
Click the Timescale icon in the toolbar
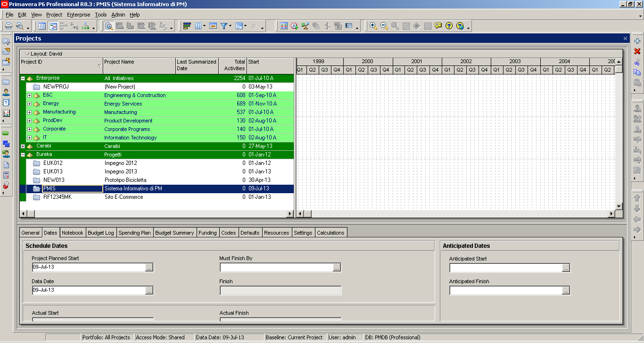click(x=213, y=26)
